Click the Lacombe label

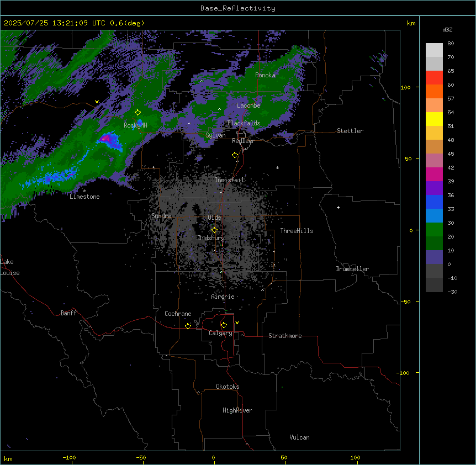(x=248, y=105)
